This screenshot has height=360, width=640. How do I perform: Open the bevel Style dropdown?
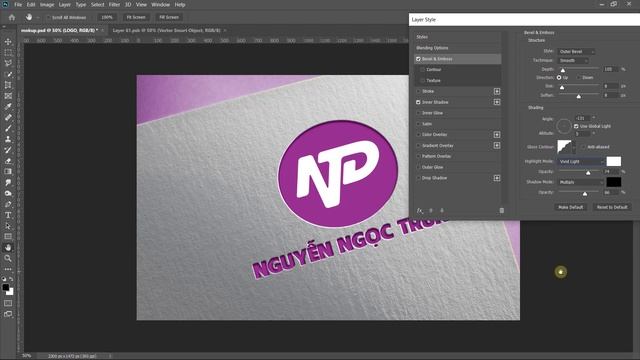[576, 51]
